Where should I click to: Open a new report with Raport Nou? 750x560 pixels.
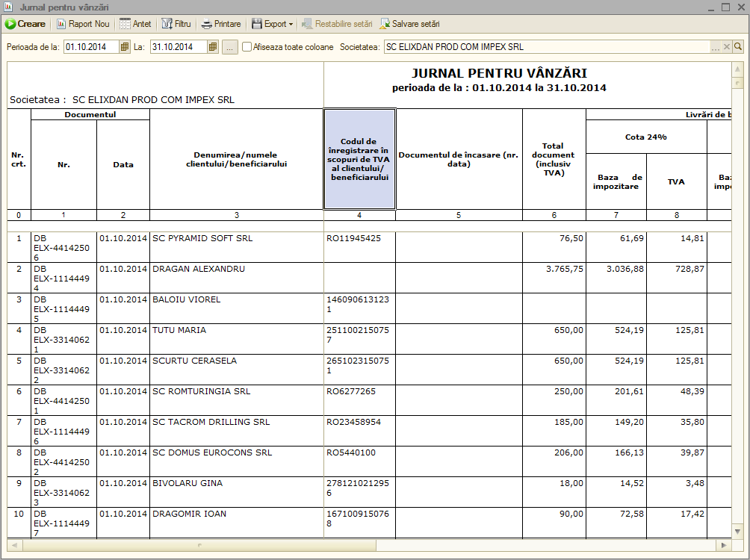tap(83, 24)
